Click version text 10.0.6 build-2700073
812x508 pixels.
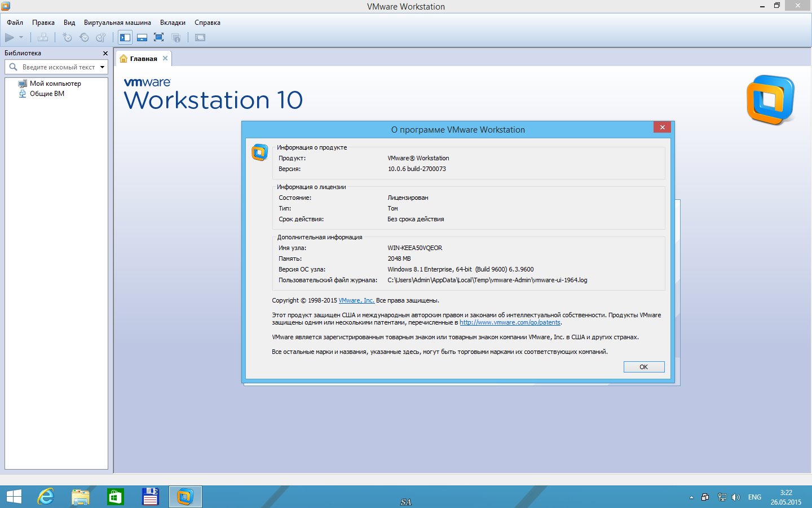417,169
